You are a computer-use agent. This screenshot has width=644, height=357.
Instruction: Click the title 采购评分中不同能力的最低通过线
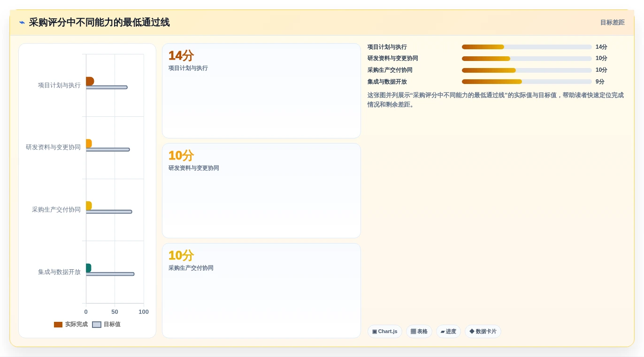click(x=99, y=23)
